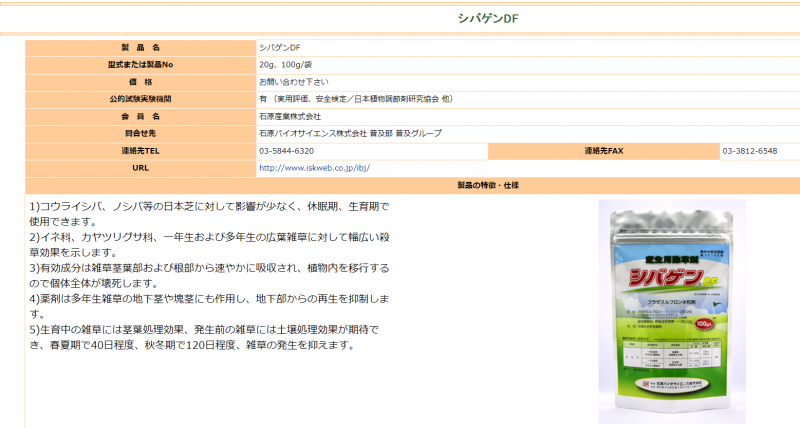Select the page title シバゲンDF heading
This screenshot has height=428, width=800.
coord(488,18)
